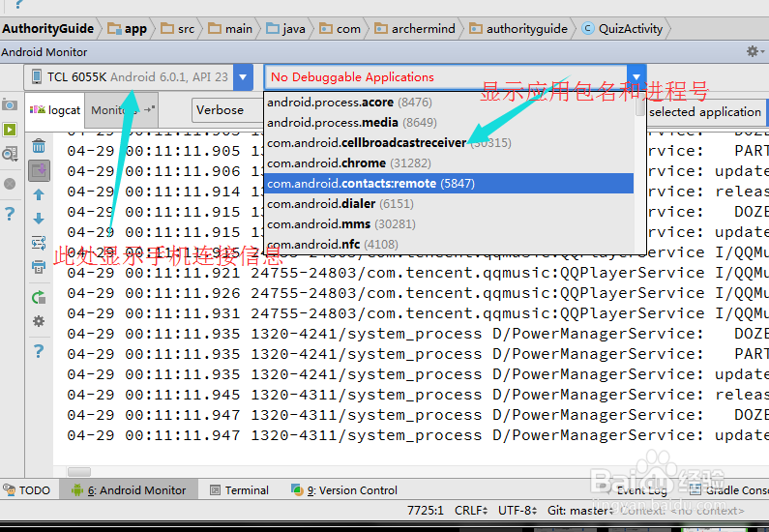
Task: Jump down the stack trace using down arrow
Action: [x=39, y=219]
